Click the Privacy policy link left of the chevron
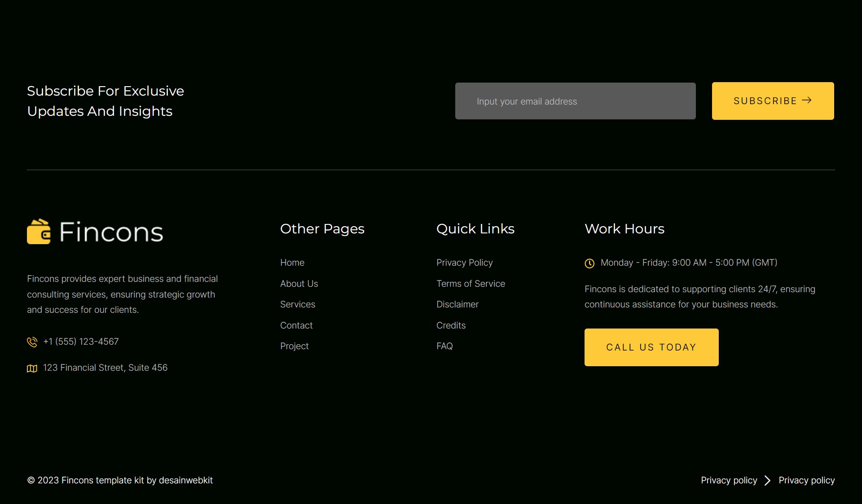This screenshot has height=504, width=862. pyautogui.click(x=729, y=480)
